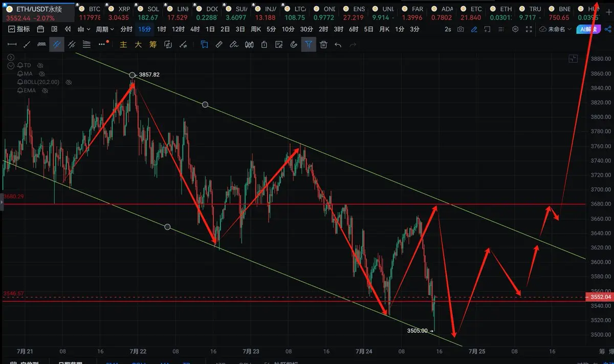Select the 1日 timeframe
This screenshot has width=614, height=364.
(x=210, y=29)
